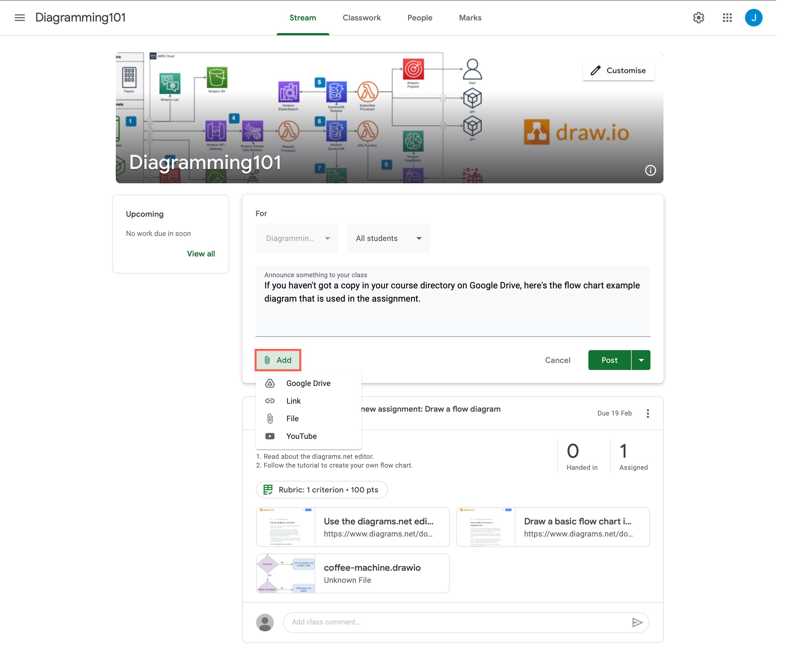Select File from the Add menu
Image resolution: width=812 pixels, height=649 pixels.
point(292,419)
